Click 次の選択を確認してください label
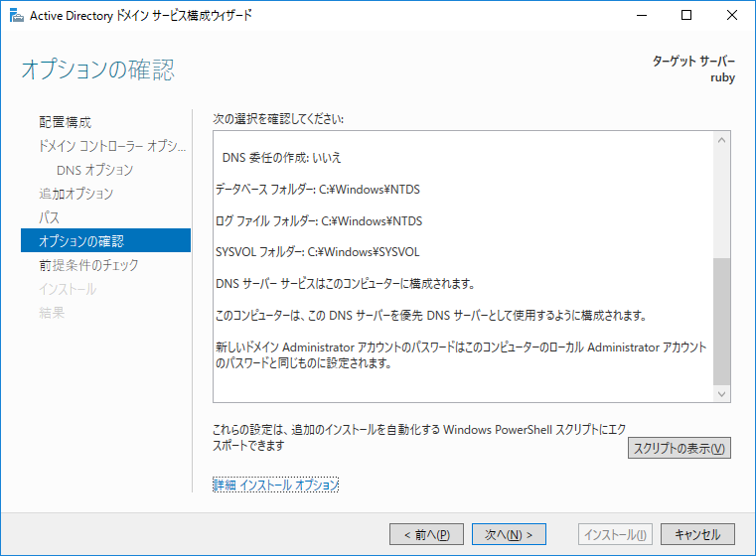This screenshot has width=756, height=556. point(278,119)
